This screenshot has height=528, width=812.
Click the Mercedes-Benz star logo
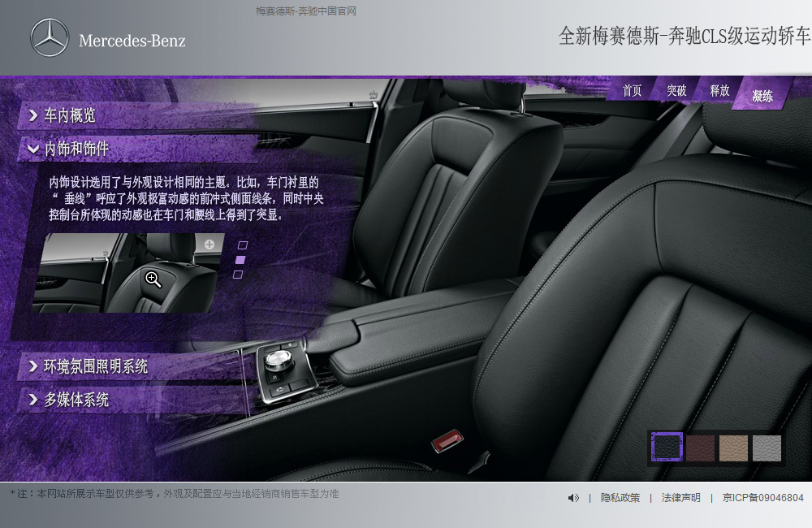(x=50, y=38)
